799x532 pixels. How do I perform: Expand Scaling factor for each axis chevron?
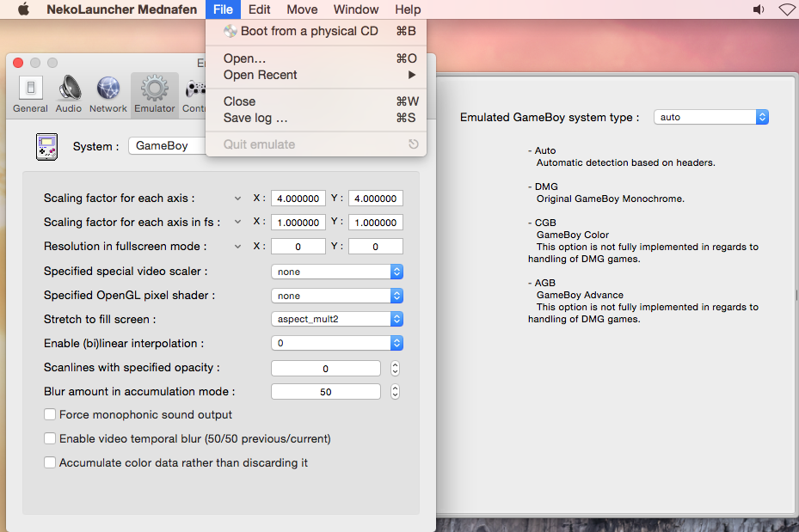[237, 198]
